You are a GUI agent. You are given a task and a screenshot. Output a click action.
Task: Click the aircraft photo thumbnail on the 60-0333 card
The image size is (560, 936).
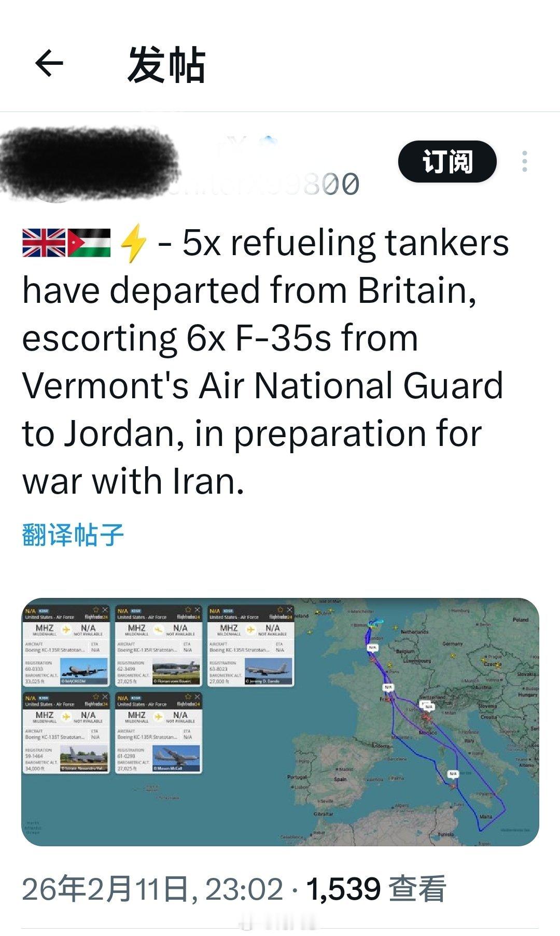coord(83,669)
